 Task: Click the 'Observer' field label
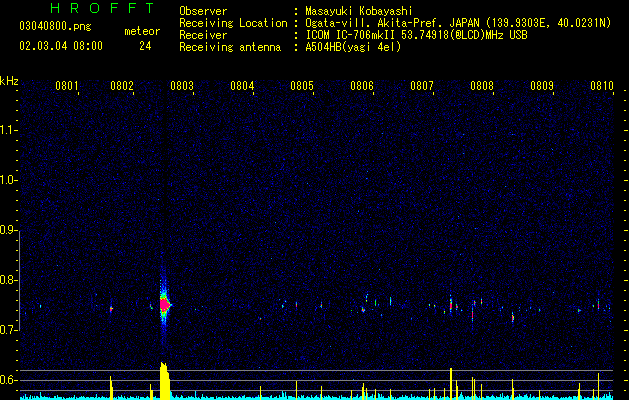[203, 11]
